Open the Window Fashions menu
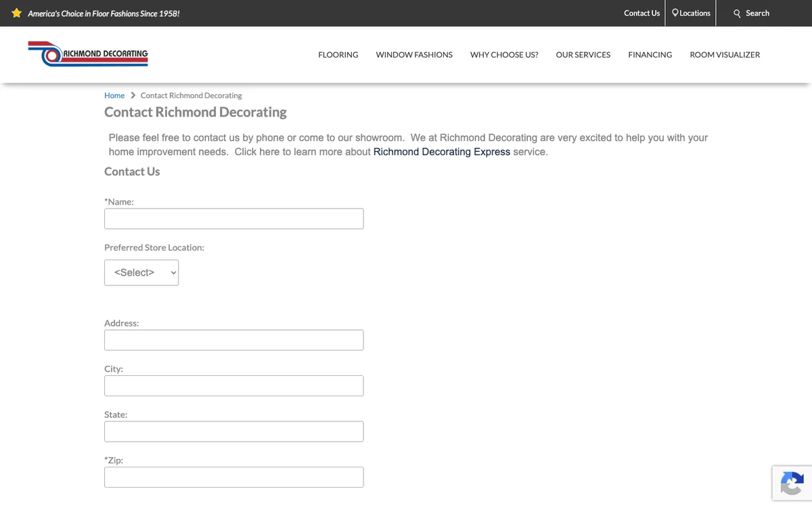Image resolution: width=812 pixels, height=508 pixels. [x=414, y=55]
